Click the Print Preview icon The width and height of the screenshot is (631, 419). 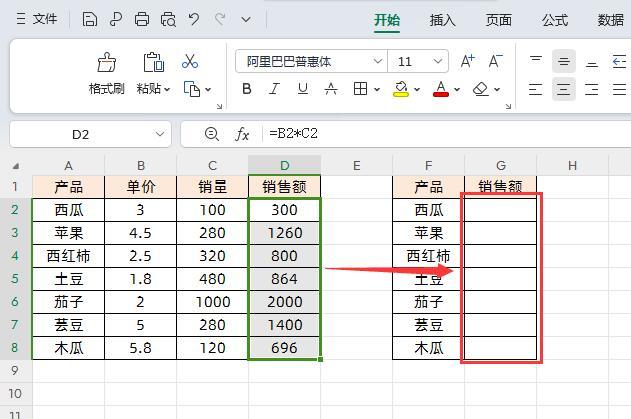(168, 19)
